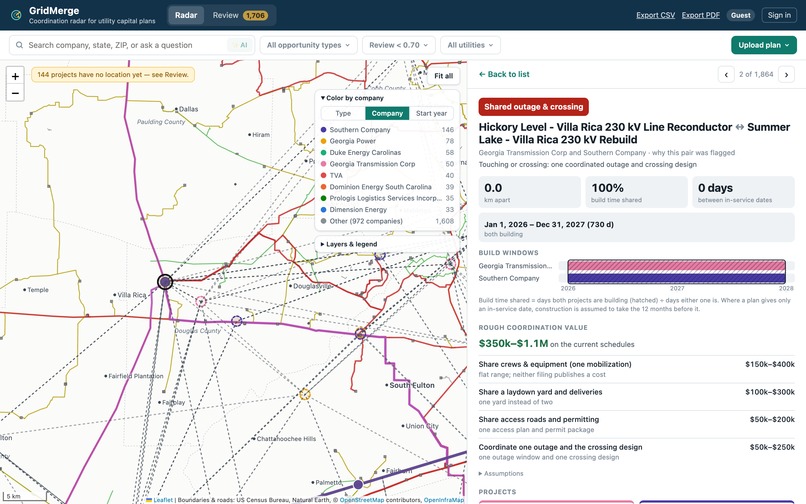Screen dimensions: 806x504
Task: Click Export CSV link
Action: click(655, 15)
